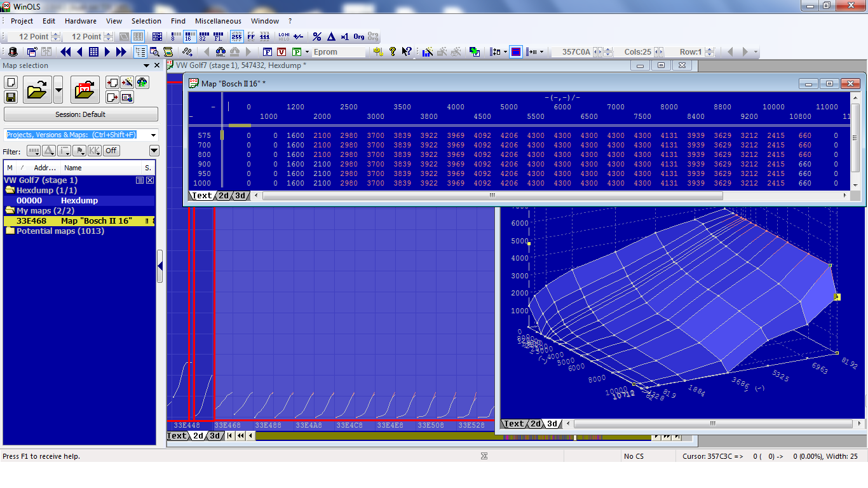The height and width of the screenshot is (488, 868).
Task: Switch to the 2d tab in map window
Action: 224,196
